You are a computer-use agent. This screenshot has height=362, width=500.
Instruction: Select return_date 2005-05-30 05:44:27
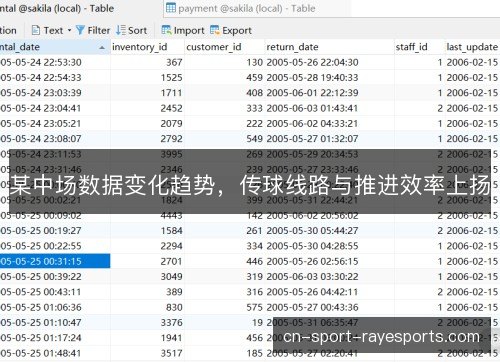click(x=329, y=231)
